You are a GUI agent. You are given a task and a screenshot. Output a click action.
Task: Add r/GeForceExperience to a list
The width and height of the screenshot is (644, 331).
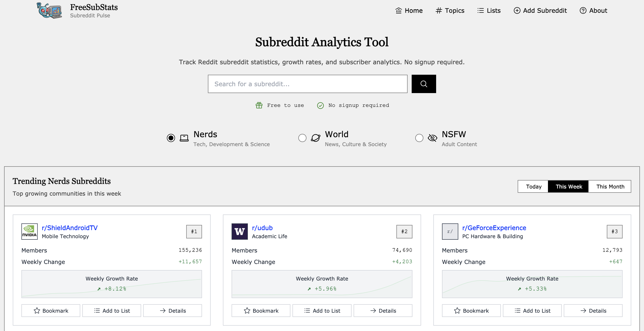click(x=532, y=310)
